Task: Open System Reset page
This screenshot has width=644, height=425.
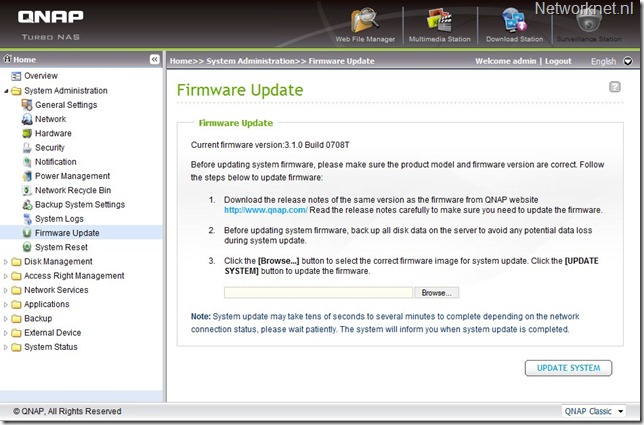Action: 61,247
